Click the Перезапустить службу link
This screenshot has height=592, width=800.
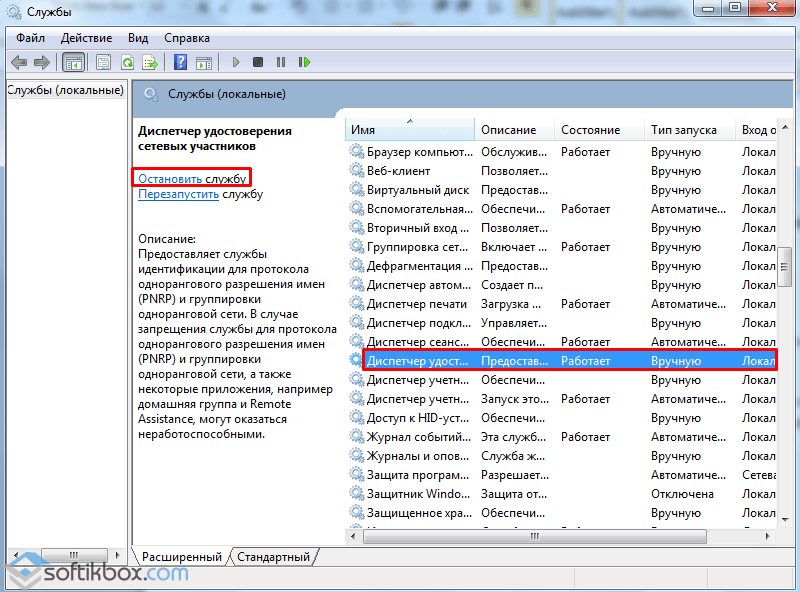pyautogui.click(x=201, y=194)
